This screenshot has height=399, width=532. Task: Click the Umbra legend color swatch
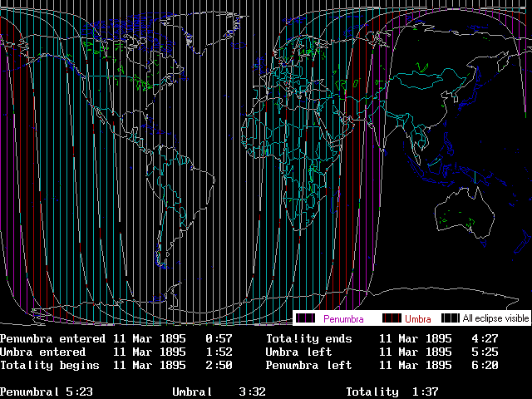pos(391,318)
